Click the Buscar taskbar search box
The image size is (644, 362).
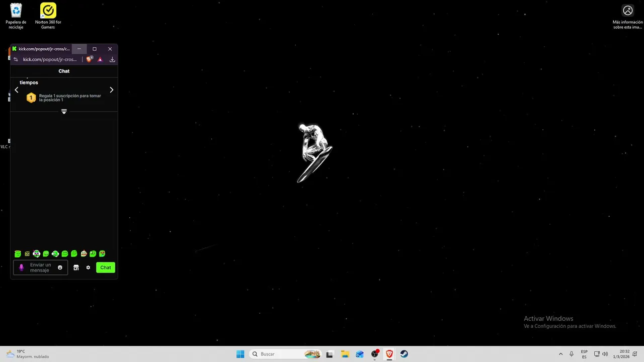point(286,354)
